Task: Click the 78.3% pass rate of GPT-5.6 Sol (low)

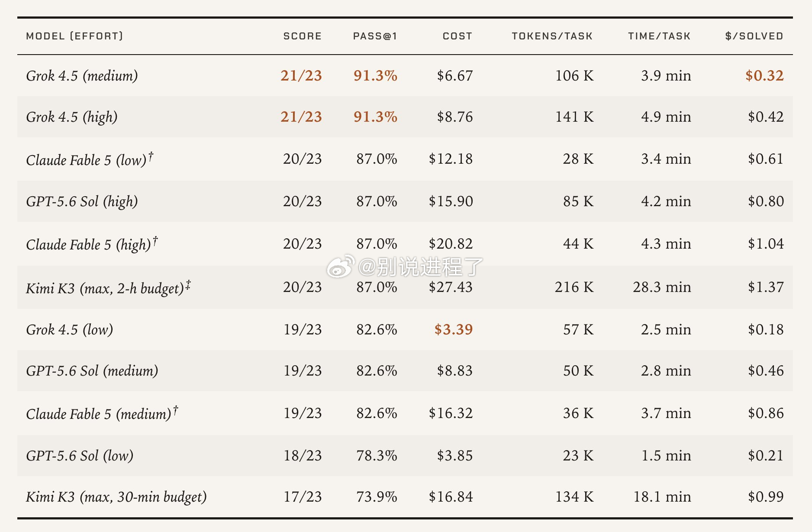Action: [377, 456]
